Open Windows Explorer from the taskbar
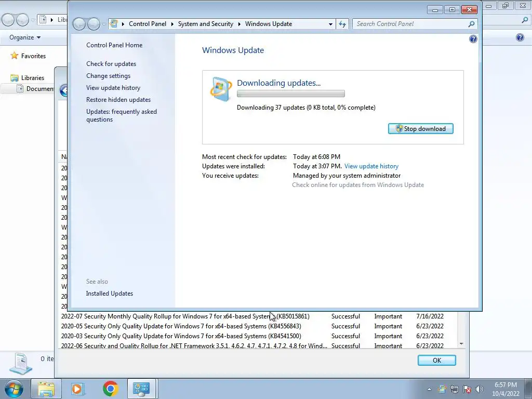The width and height of the screenshot is (532, 399). [46, 389]
